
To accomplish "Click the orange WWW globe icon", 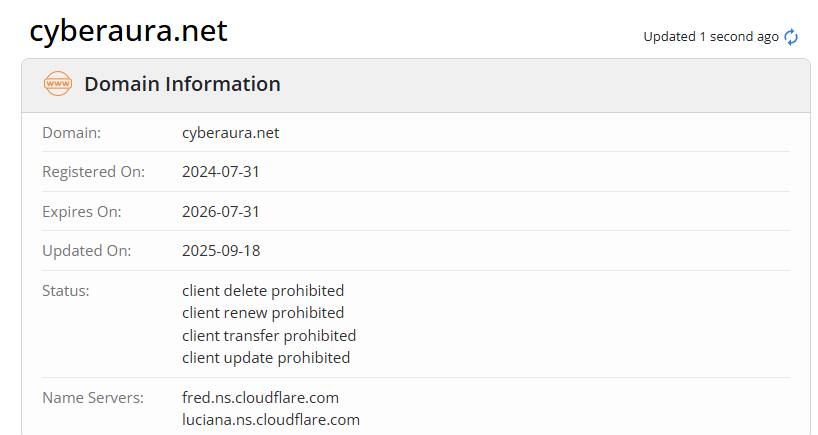I will point(58,84).
